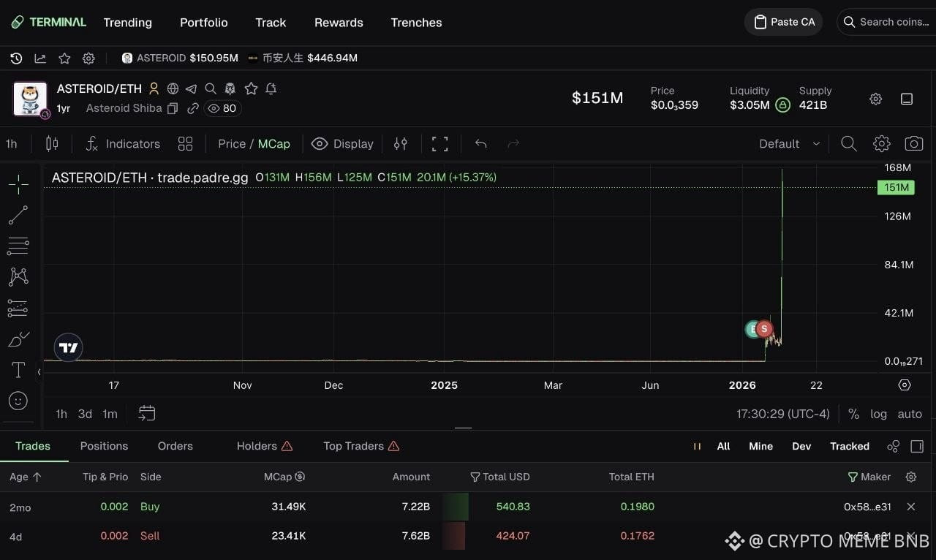Select the crosshair cursor tool
This screenshot has height=560, width=936.
[x=18, y=184]
